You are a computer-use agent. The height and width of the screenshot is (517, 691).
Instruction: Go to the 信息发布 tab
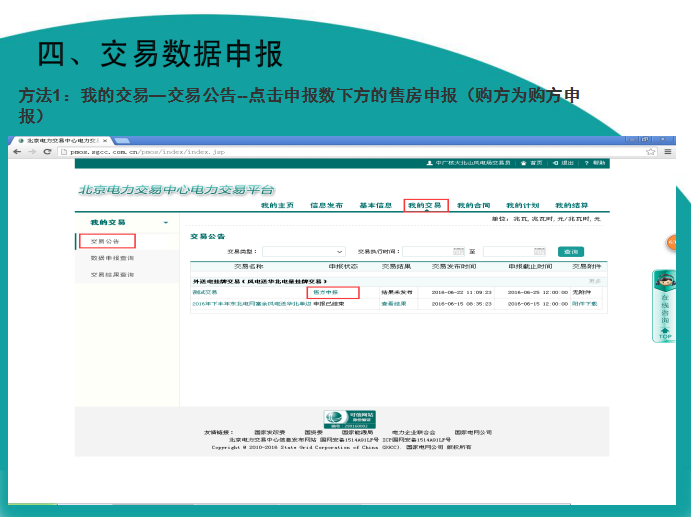tap(326, 205)
